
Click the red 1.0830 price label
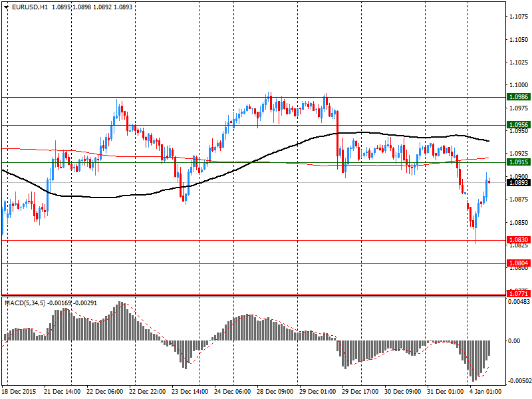(x=519, y=240)
